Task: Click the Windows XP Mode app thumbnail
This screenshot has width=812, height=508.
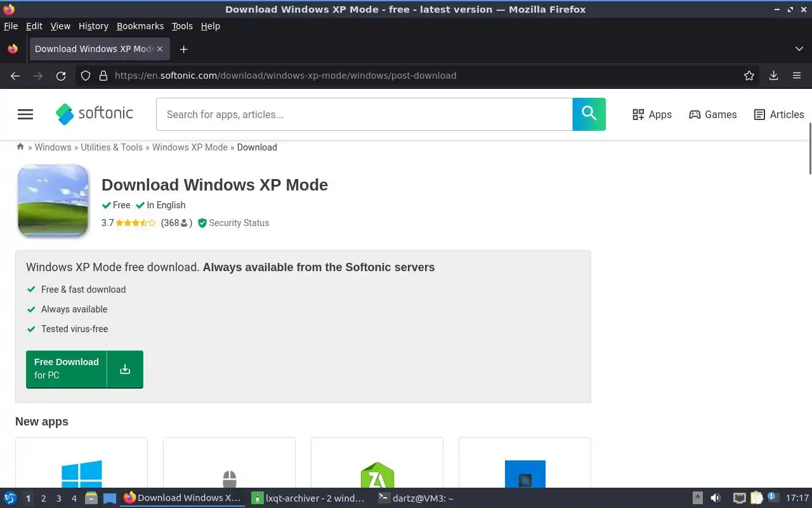Action: 53,200
